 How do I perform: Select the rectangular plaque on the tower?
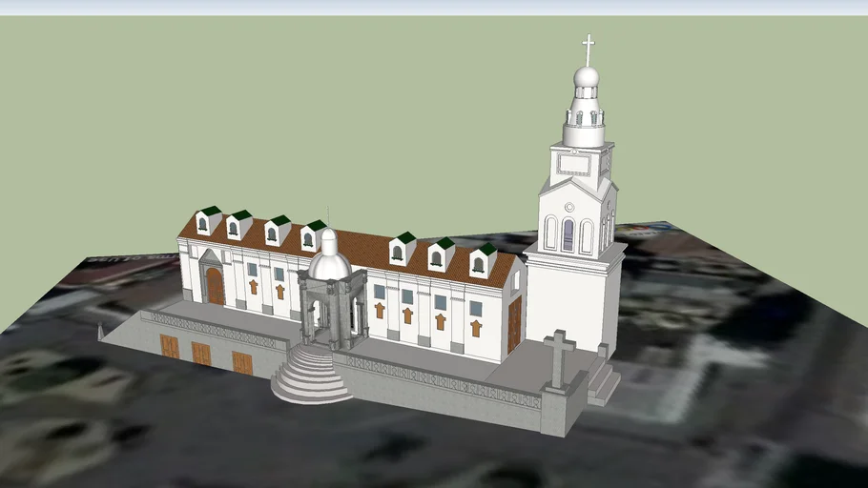tap(573, 164)
